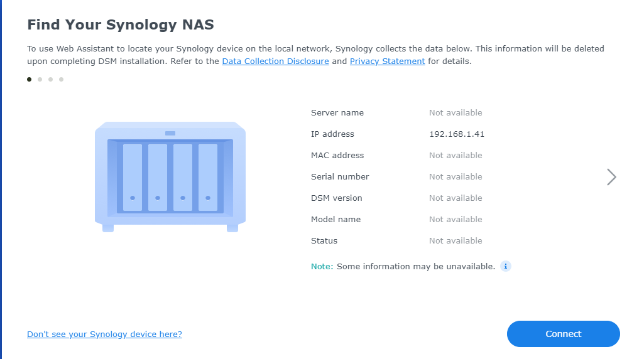The image size is (644, 359).
Task: Select the second pagination dot
Action: [x=40, y=79]
